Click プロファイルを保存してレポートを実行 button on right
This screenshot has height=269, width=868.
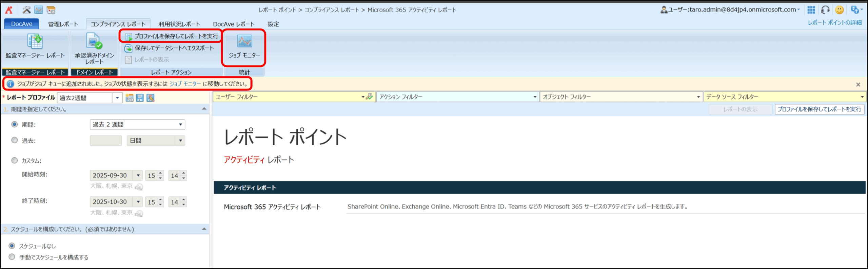[819, 109]
